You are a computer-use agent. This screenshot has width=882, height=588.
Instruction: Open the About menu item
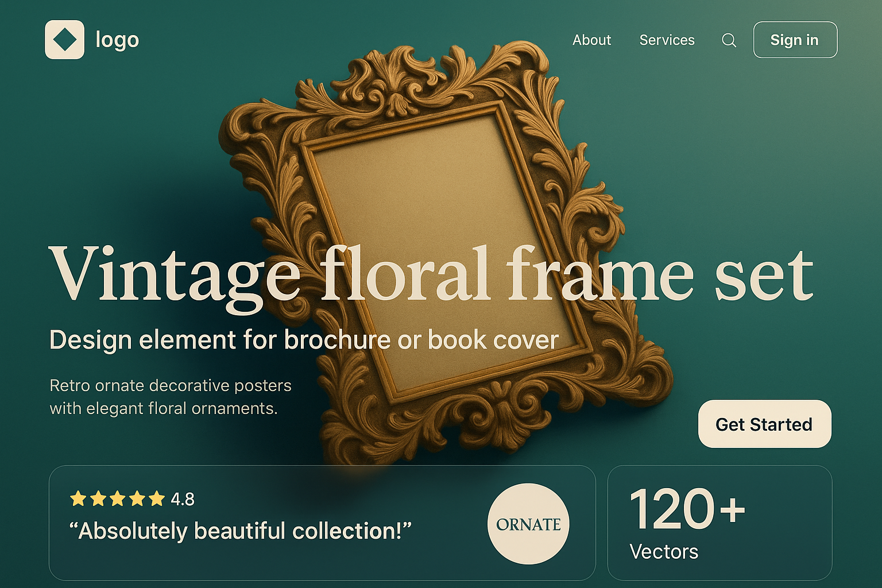coord(591,40)
